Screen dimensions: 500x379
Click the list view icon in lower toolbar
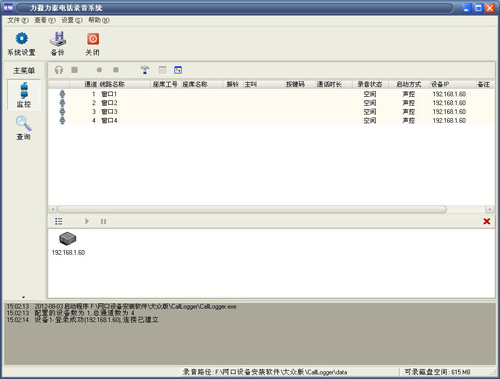(x=59, y=221)
